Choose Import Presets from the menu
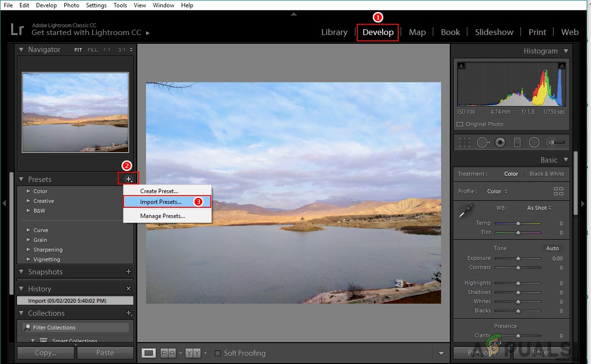 pos(167,201)
